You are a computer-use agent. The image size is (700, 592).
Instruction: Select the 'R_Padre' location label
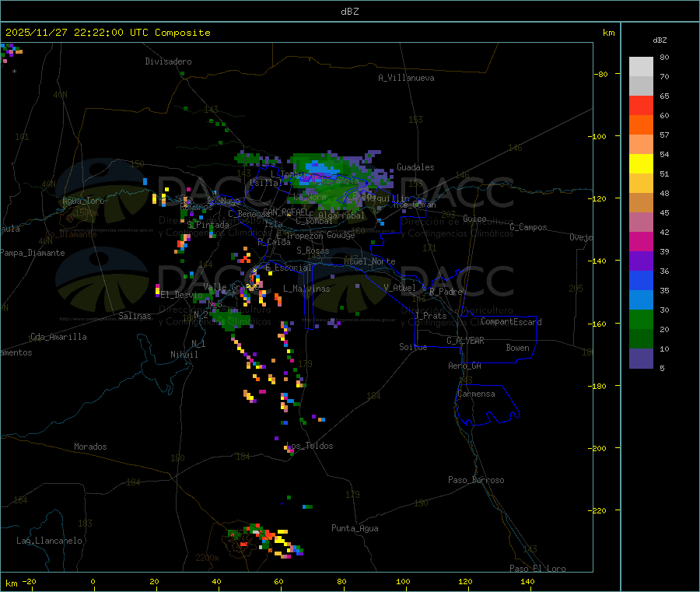coord(446,292)
